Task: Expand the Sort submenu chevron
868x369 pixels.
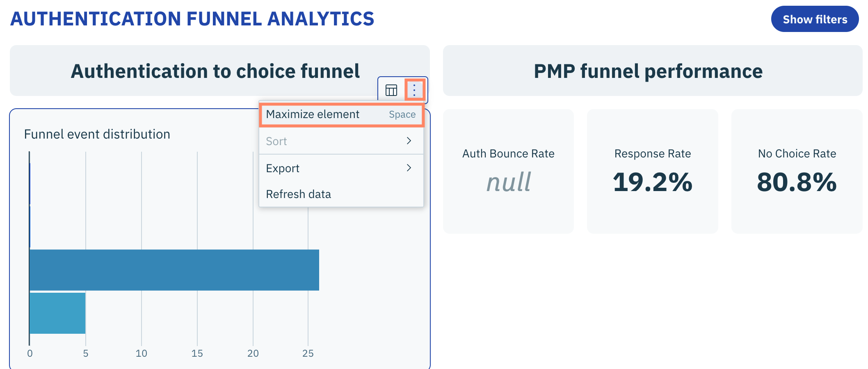Action: coord(409,141)
